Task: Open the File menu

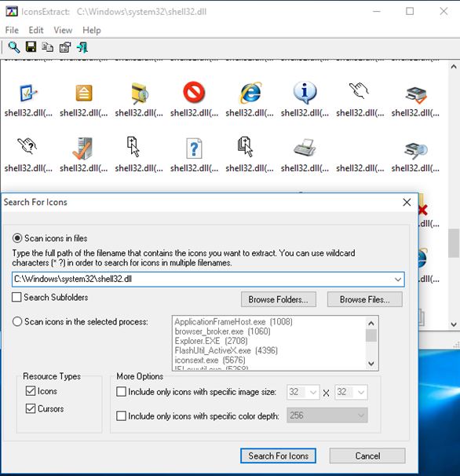Action: click(12, 31)
